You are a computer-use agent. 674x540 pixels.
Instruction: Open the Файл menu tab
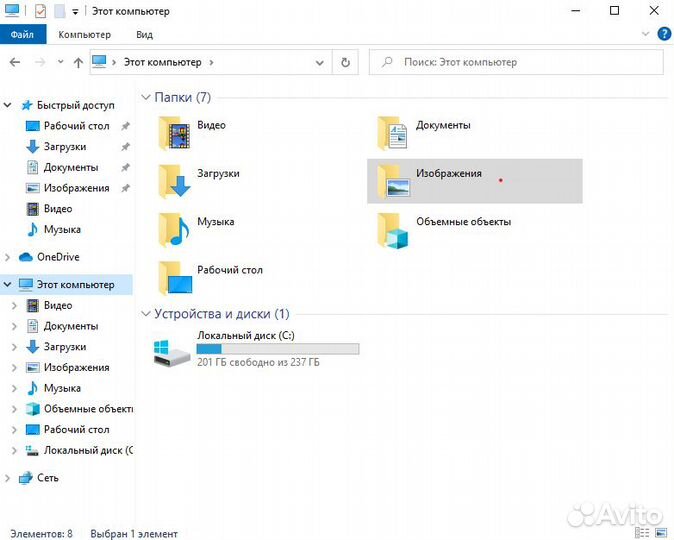[22, 34]
